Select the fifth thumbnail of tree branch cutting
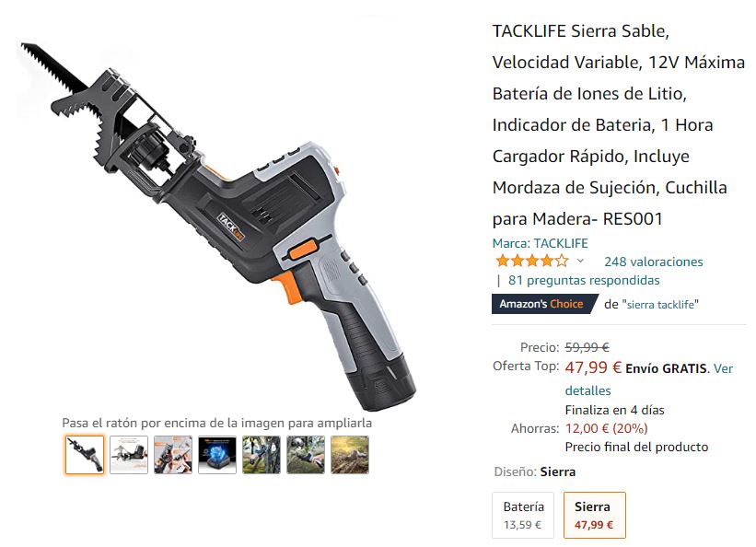Viewport: 756px width, 547px height. pos(262,455)
